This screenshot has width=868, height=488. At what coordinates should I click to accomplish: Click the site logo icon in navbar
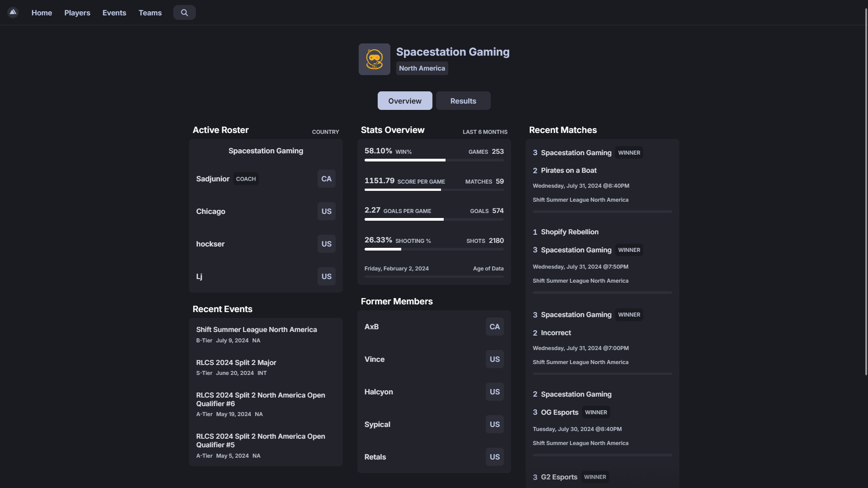tap(13, 12)
